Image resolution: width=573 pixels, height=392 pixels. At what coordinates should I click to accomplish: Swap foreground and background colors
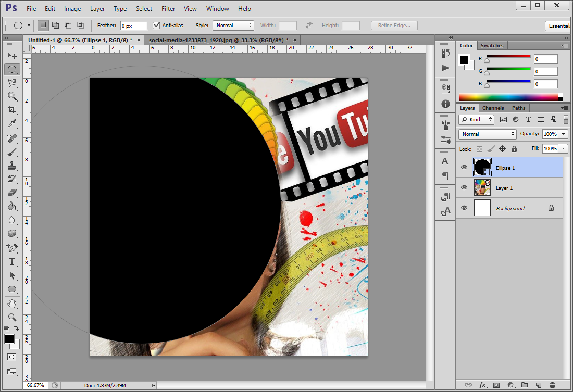pyautogui.click(x=16, y=328)
